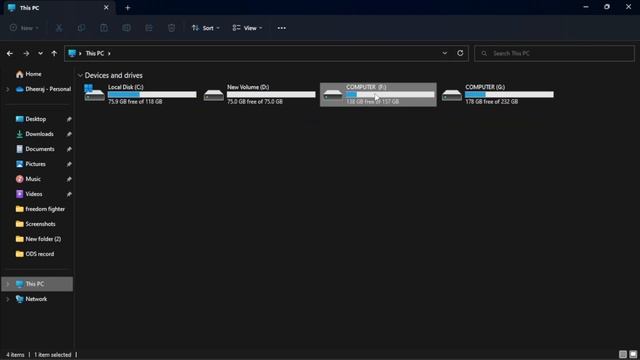Unpin Music using its pin icon
Image resolution: width=640 pixels, height=360 pixels.
tap(69, 179)
